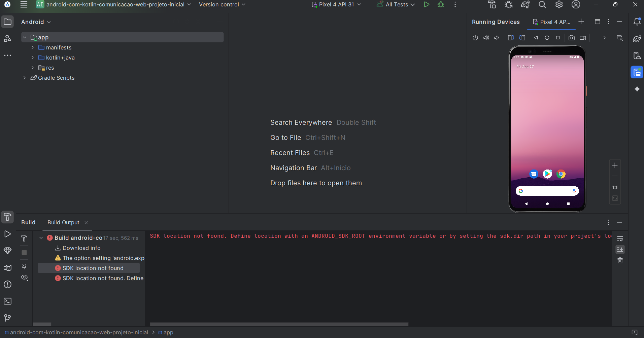
Task: Open the Project tool window
Action: click(7, 22)
